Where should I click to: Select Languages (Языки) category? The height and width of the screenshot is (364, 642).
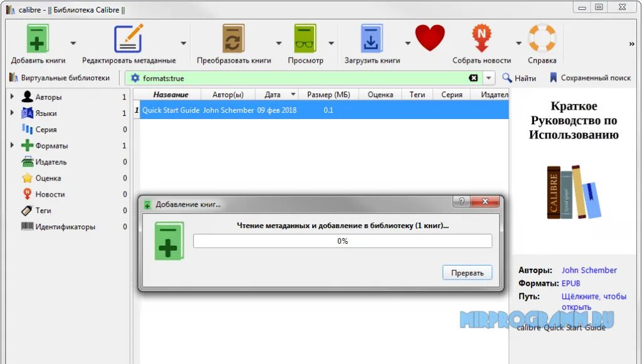click(46, 113)
